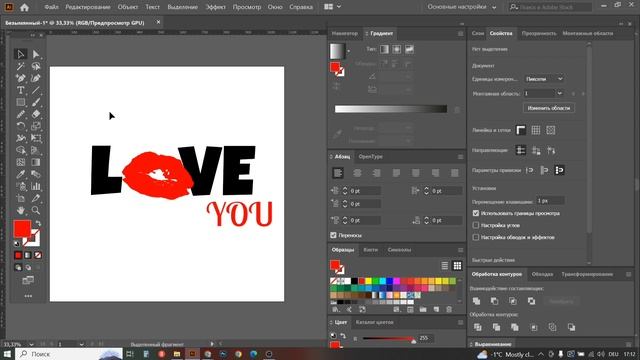Screen dimensions: 640x360
Task: Open the Файл menu
Action: pos(51,7)
